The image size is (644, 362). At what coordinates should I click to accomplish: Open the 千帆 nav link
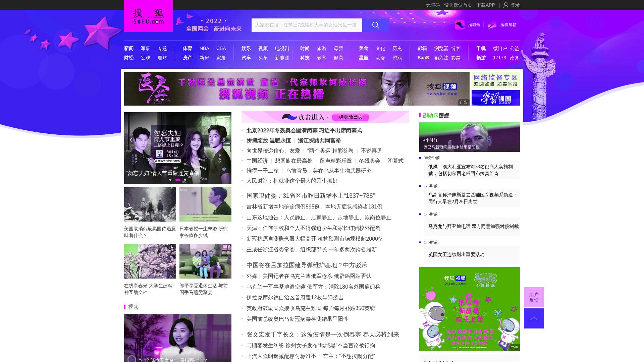(481, 48)
